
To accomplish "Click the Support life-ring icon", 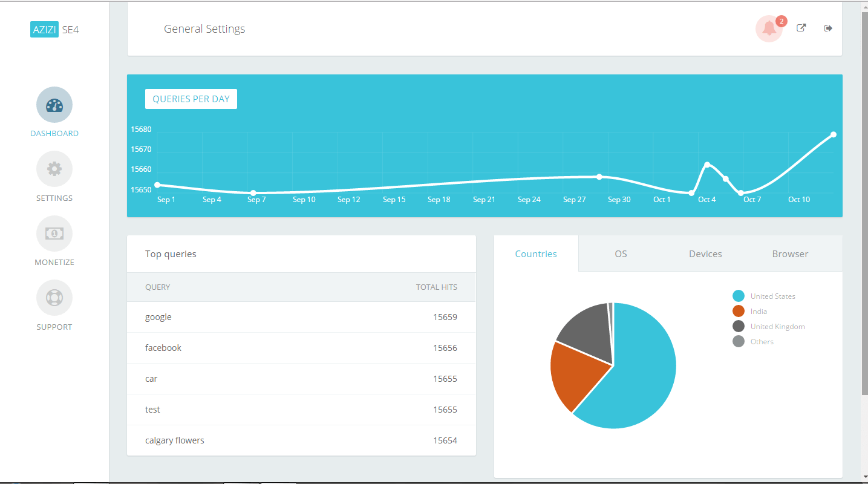I will (54, 298).
